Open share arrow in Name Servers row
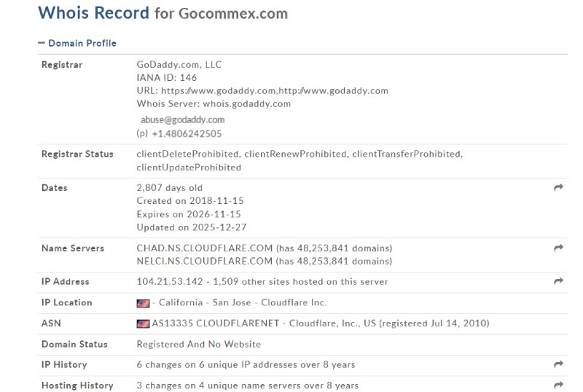Image resolution: width=583 pixels, height=392 pixels. [558, 248]
